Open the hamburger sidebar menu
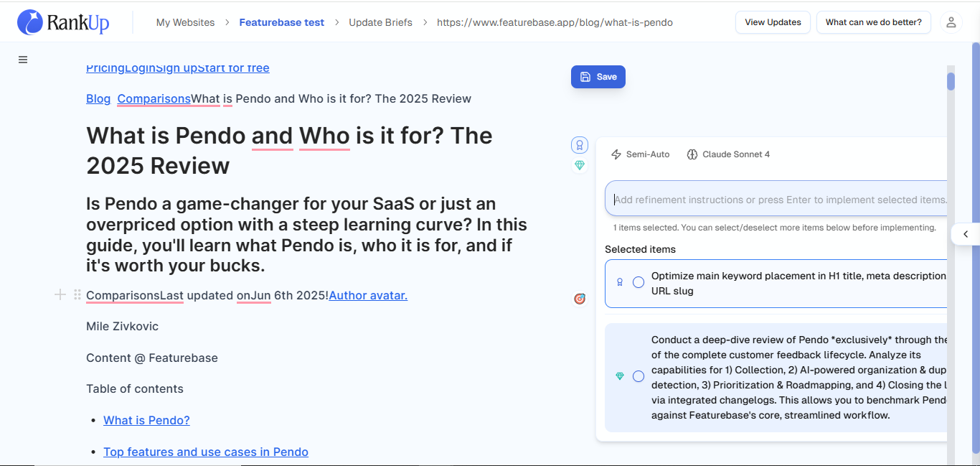 tap(23, 60)
